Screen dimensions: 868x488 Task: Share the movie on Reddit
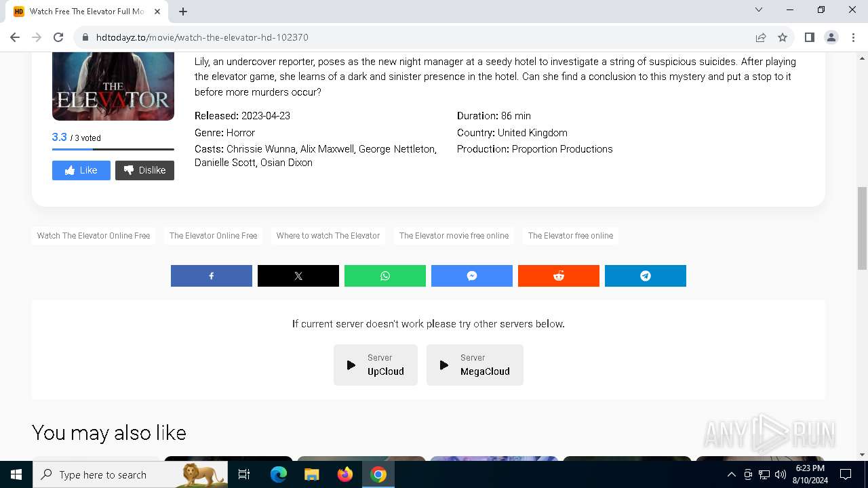point(559,276)
